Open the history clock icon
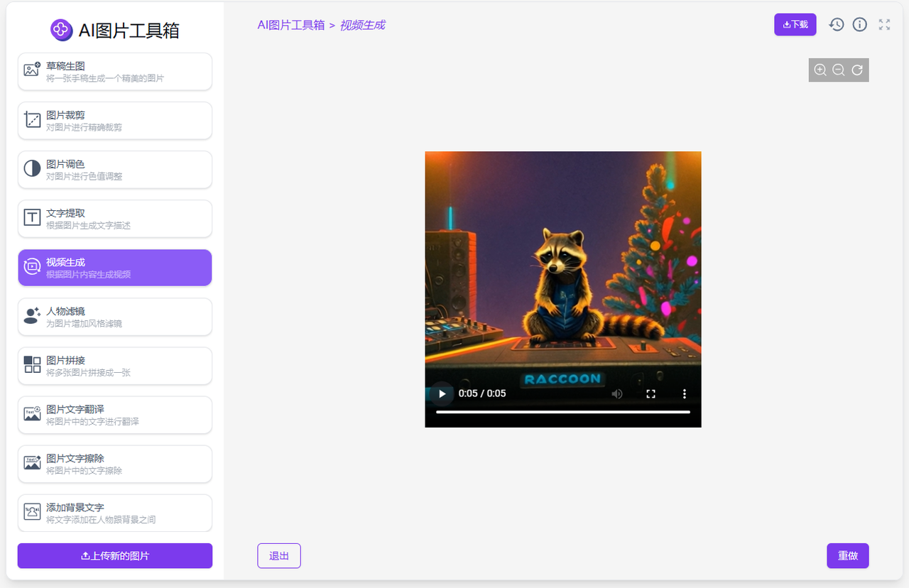The width and height of the screenshot is (909, 588). [x=837, y=24]
